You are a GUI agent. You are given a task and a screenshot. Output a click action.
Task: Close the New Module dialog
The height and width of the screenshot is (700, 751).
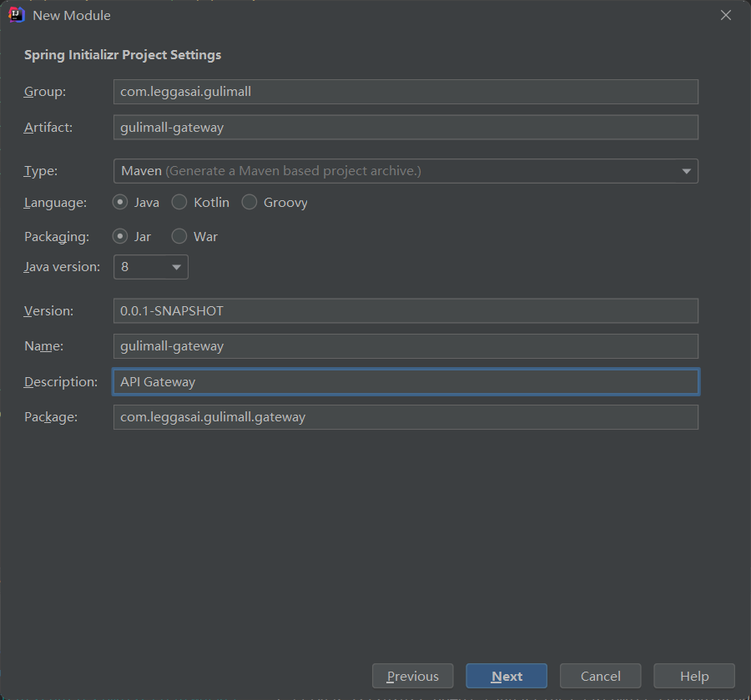pos(725,15)
